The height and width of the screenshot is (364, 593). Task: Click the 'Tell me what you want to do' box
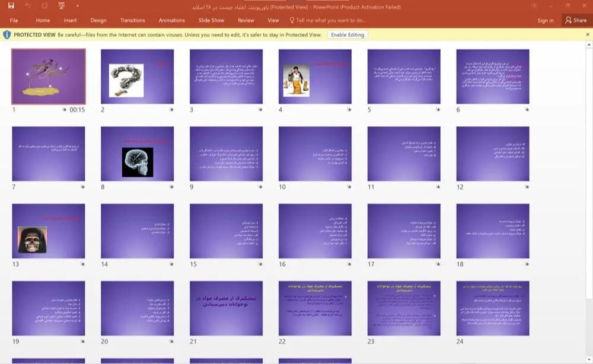pyautogui.click(x=328, y=20)
